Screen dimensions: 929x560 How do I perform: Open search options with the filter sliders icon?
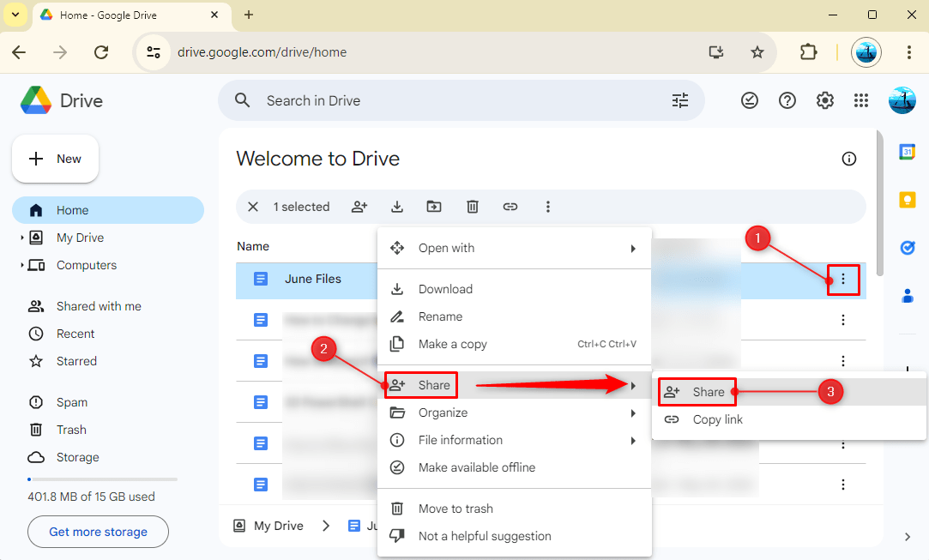[x=680, y=100]
